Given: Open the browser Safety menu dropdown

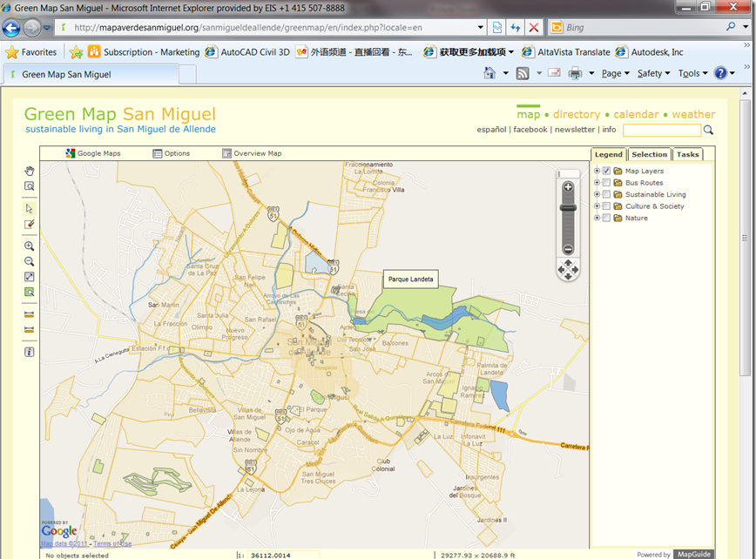Looking at the screenshot, I should (654, 73).
